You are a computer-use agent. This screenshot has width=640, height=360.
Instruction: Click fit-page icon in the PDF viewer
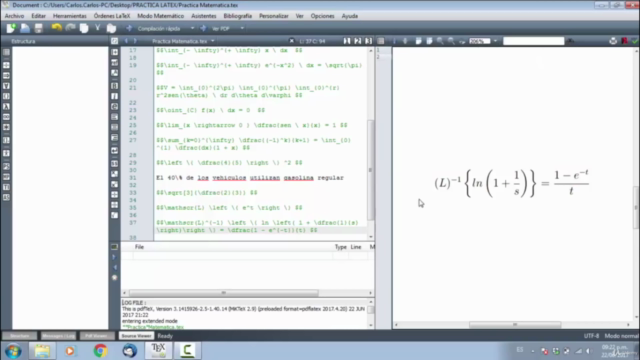click(x=429, y=41)
